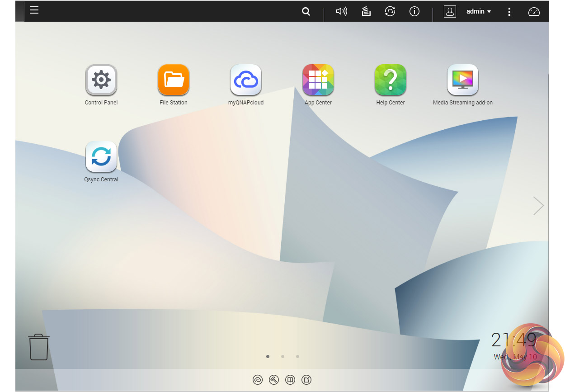Expand the admin account dropdown
This screenshot has width=565, height=392.
point(479,12)
